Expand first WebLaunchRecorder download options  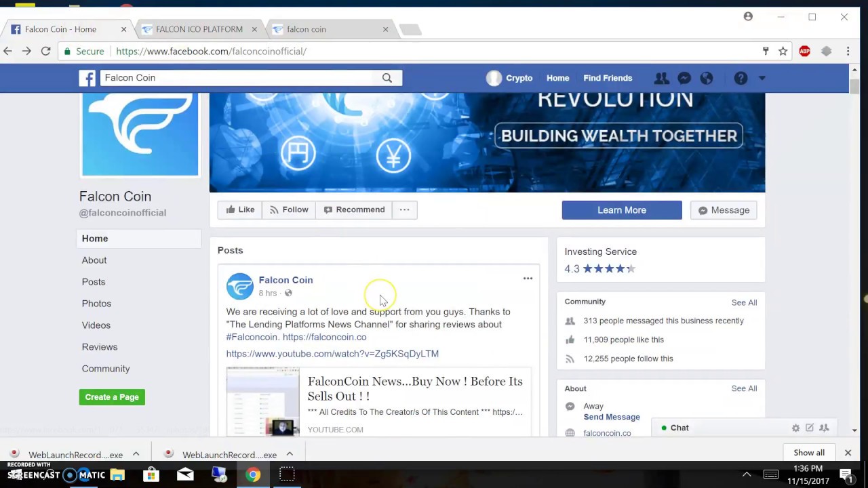click(x=136, y=454)
